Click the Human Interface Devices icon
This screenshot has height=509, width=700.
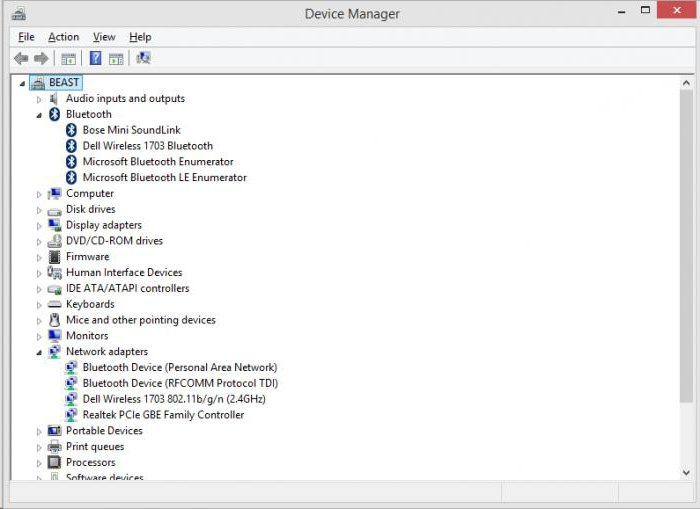tap(54, 272)
